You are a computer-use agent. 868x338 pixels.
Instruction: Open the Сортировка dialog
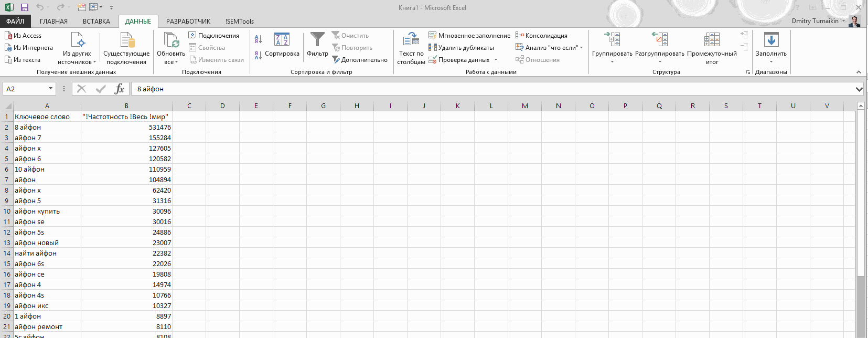pos(282,45)
